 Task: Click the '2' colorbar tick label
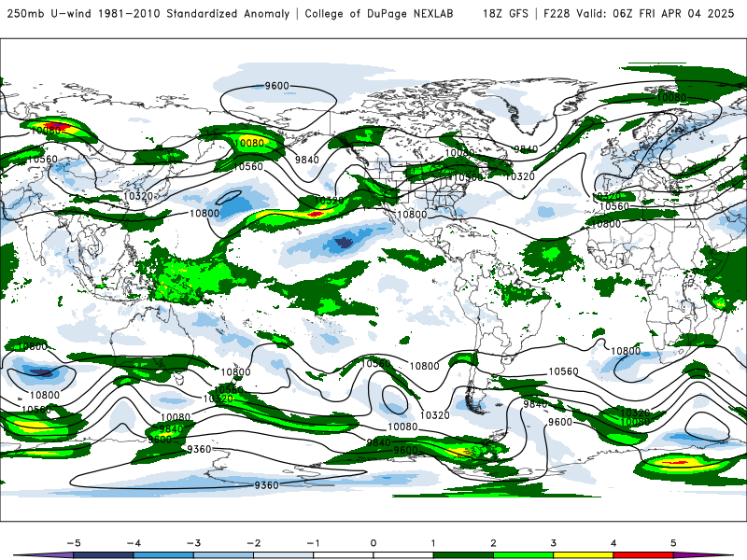click(x=494, y=543)
